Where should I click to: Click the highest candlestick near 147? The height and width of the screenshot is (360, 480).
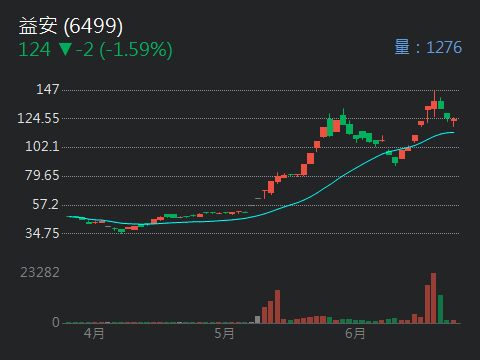(x=434, y=104)
